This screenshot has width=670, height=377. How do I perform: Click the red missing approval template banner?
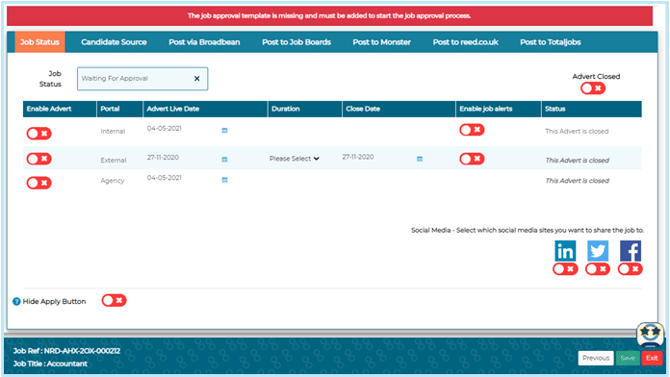click(329, 16)
